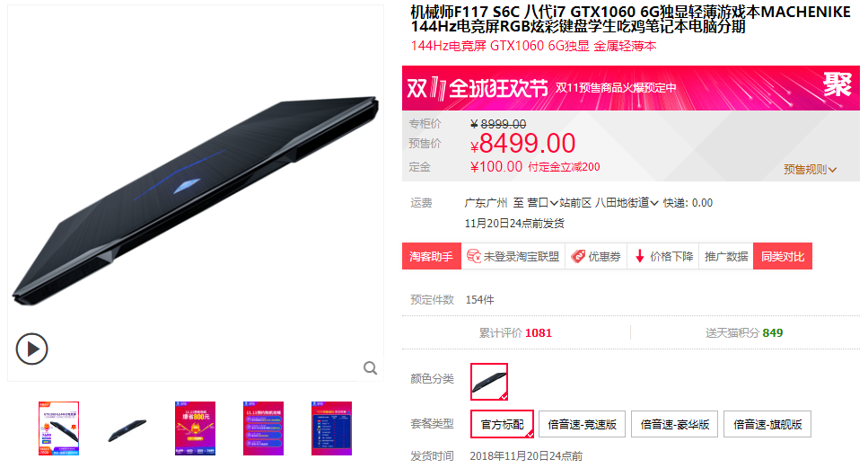The image size is (868, 468).
Task: View the first promotional thumbnail image
Action: coord(58,428)
